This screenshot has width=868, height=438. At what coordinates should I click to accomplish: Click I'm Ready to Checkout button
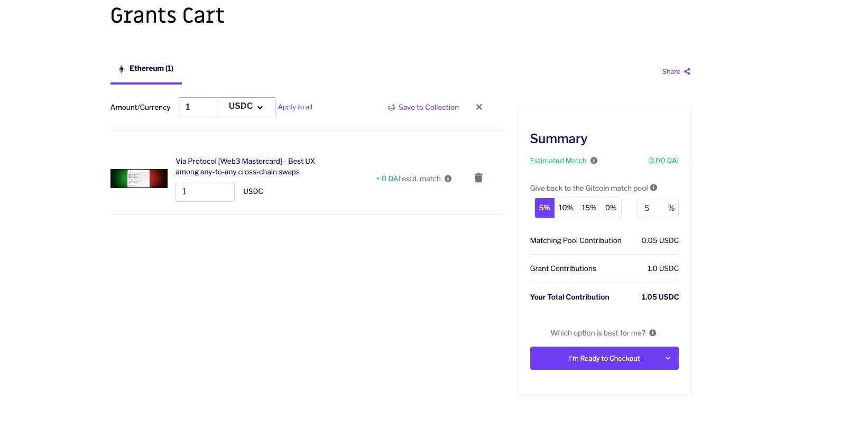coord(604,358)
